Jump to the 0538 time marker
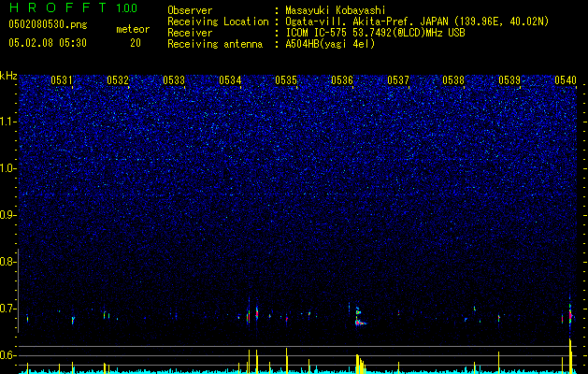This screenshot has width=588, height=374. (453, 80)
